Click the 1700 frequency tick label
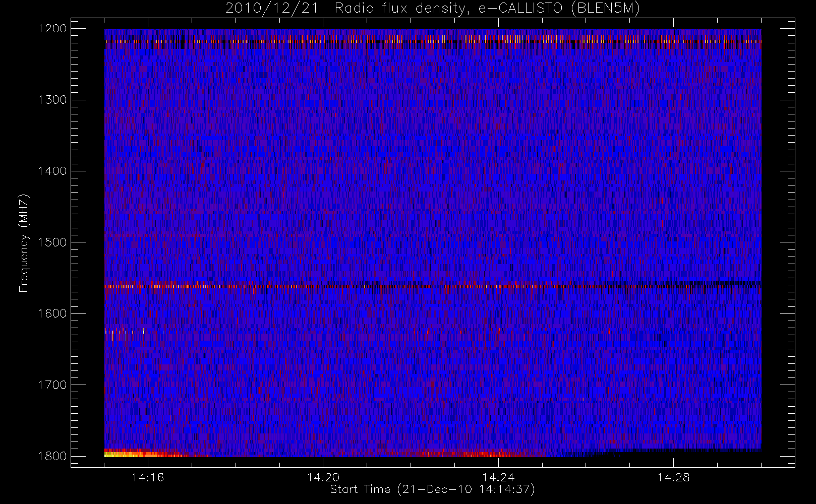 point(52,385)
